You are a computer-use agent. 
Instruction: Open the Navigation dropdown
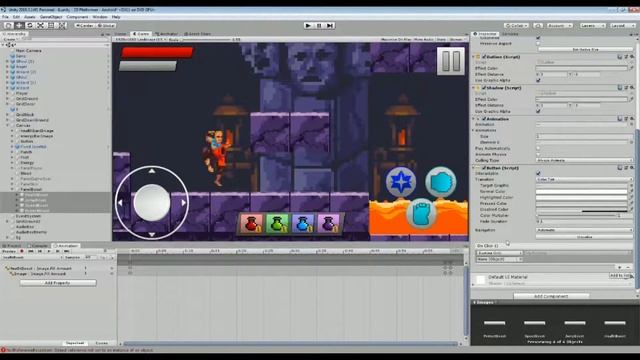[x=584, y=230]
